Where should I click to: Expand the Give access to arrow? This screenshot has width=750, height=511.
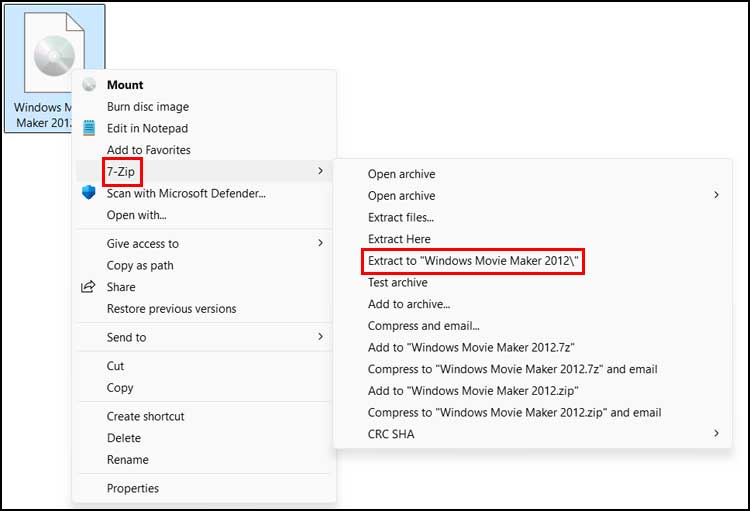coord(320,243)
